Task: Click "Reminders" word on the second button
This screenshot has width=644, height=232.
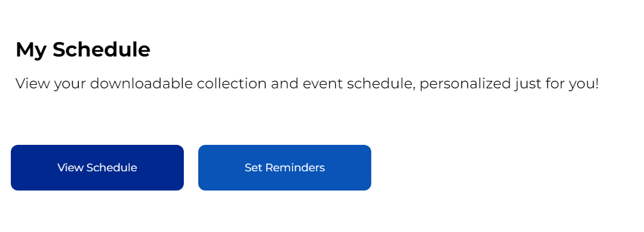Action: tap(295, 168)
